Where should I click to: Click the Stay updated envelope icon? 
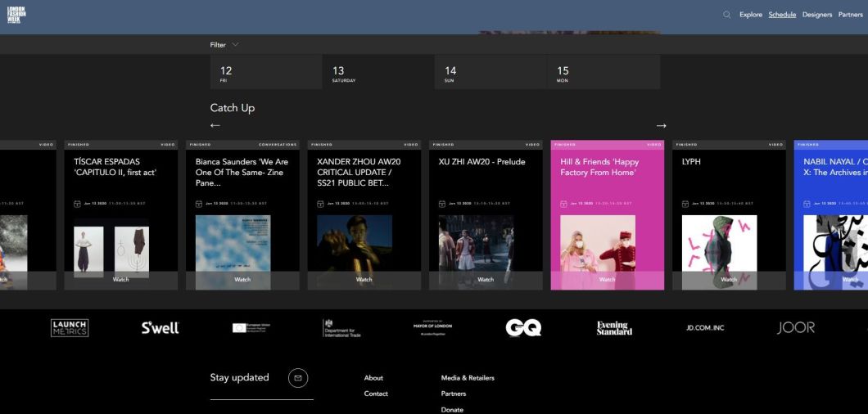coord(298,378)
